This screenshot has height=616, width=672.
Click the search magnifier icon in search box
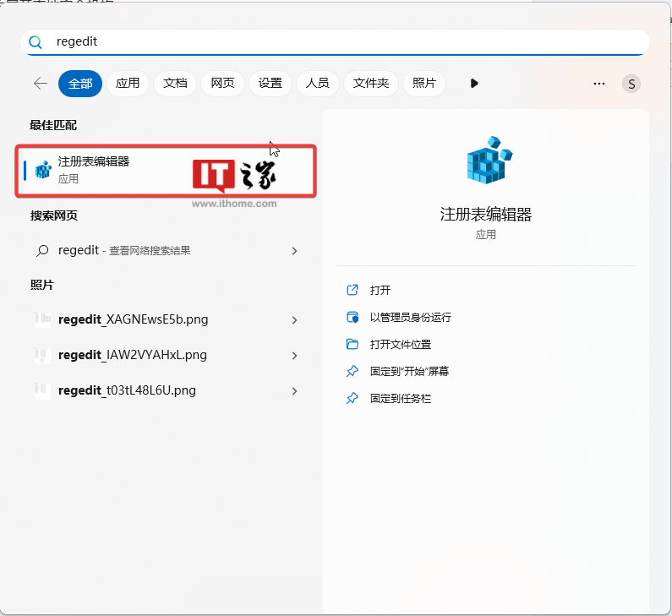[36, 42]
